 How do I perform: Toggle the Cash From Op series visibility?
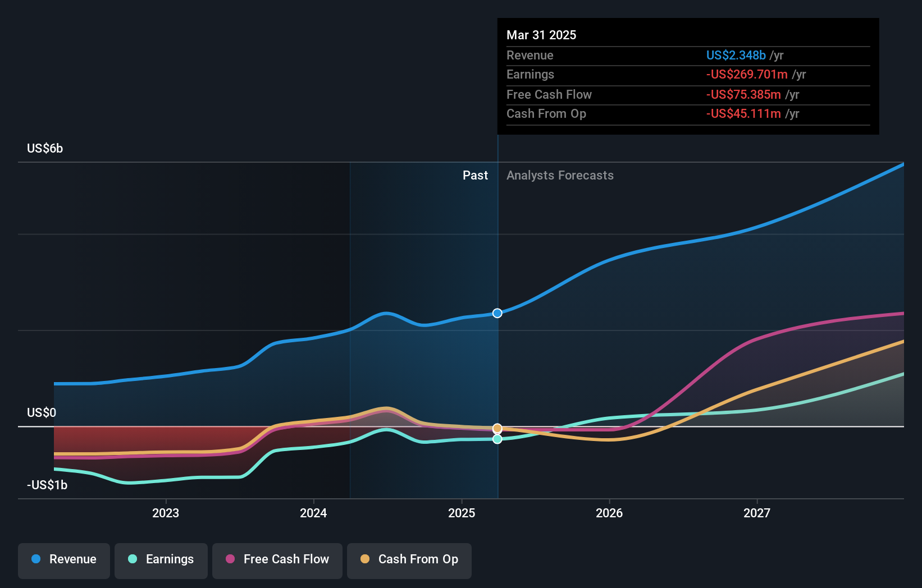409,561
